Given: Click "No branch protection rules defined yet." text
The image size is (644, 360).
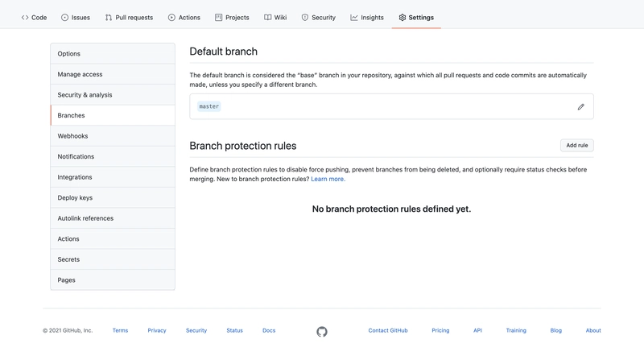Looking at the screenshot, I should [391, 209].
